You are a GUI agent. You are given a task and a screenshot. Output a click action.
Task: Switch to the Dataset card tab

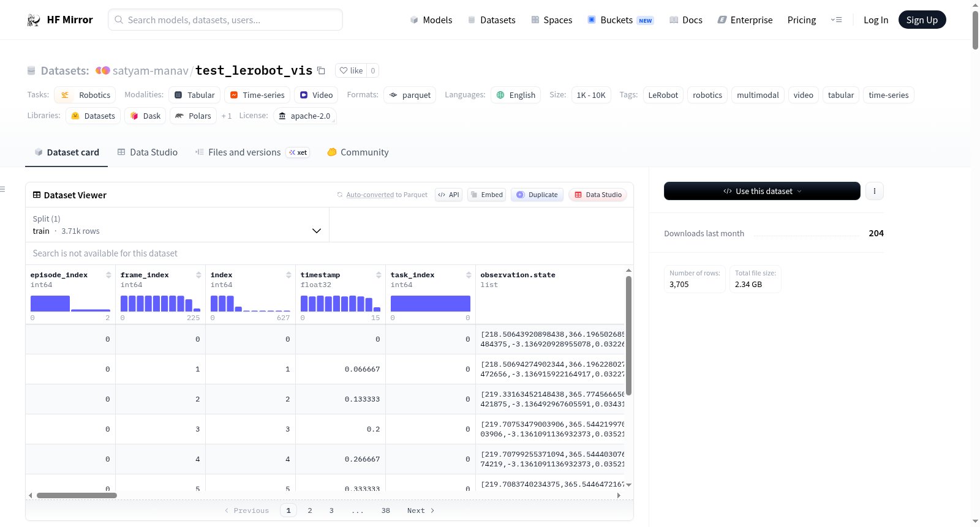(x=67, y=152)
